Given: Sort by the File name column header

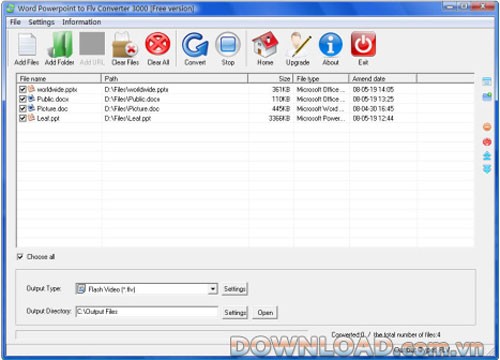Looking at the screenshot, I should point(59,79).
